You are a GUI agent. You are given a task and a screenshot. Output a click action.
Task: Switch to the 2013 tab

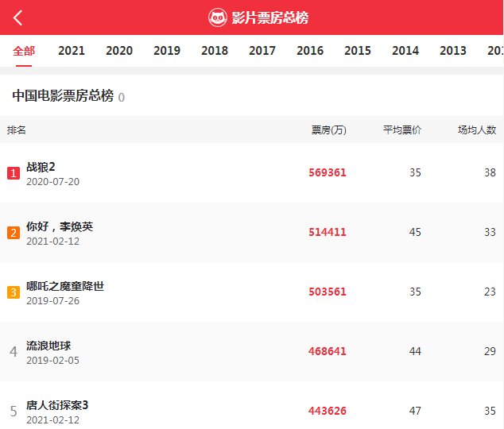click(x=453, y=51)
